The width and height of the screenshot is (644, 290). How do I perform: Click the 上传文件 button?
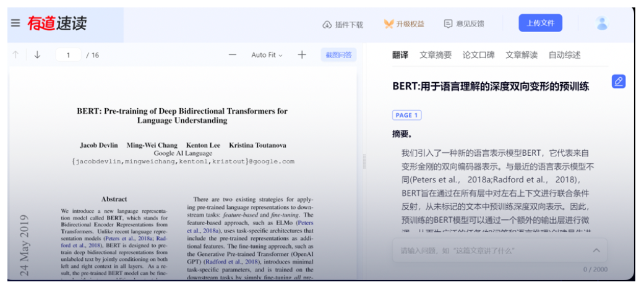pos(540,23)
